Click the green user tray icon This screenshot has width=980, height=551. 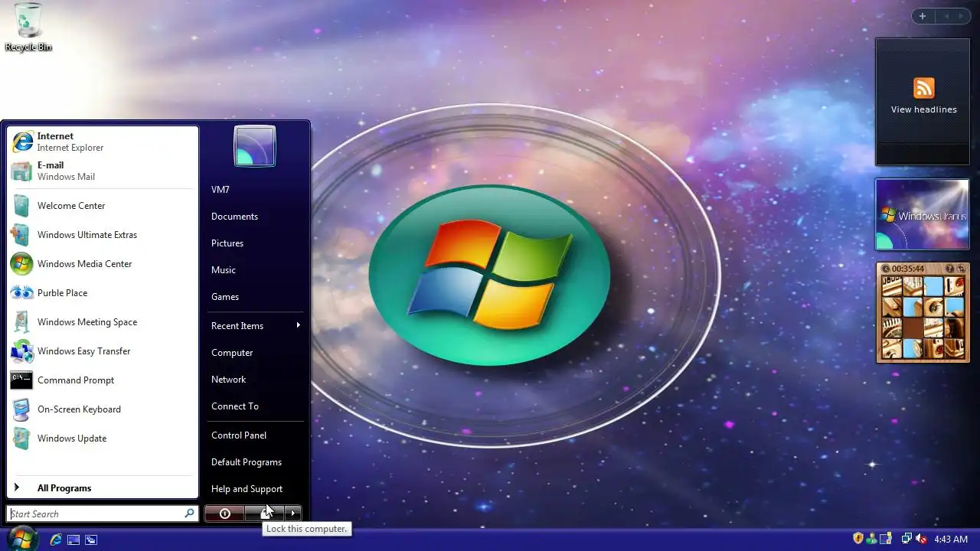pyautogui.click(x=871, y=539)
